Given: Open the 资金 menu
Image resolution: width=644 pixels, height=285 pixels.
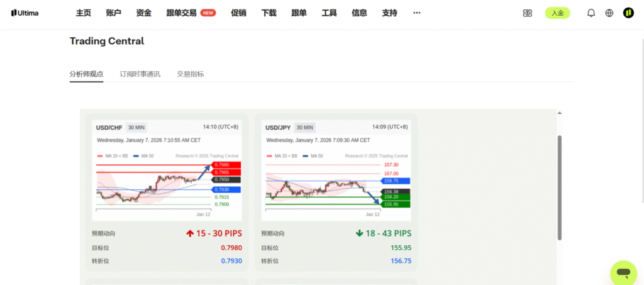Looking at the screenshot, I should point(144,13).
